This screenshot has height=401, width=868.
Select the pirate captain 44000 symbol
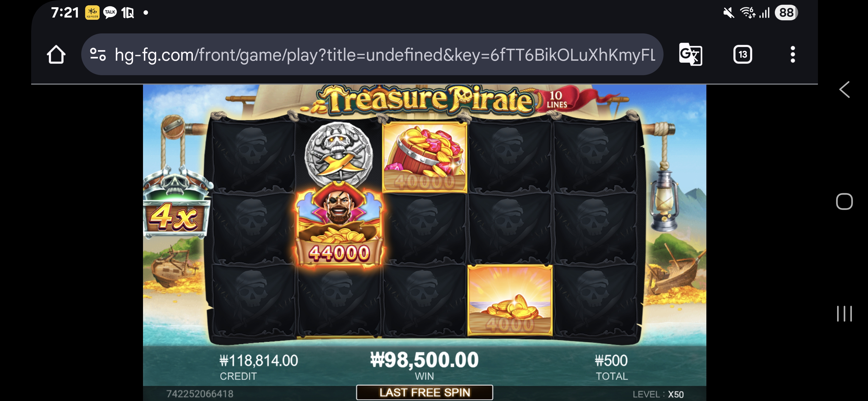(x=339, y=225)
